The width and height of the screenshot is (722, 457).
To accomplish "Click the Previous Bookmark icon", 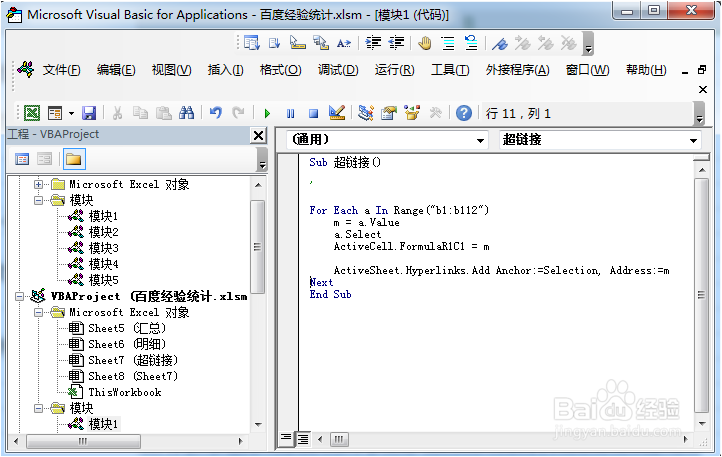I will (x=546, y=43).
